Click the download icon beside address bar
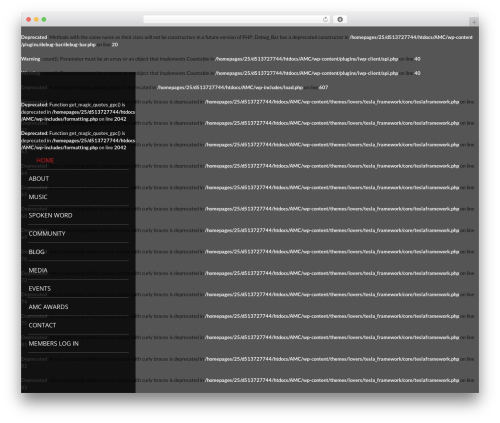 pos(340,19)
